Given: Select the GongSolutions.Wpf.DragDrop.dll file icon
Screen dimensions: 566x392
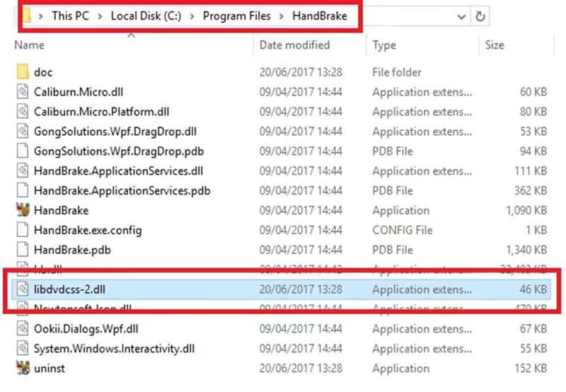Looking at the screenshot, I should [23, 132].
